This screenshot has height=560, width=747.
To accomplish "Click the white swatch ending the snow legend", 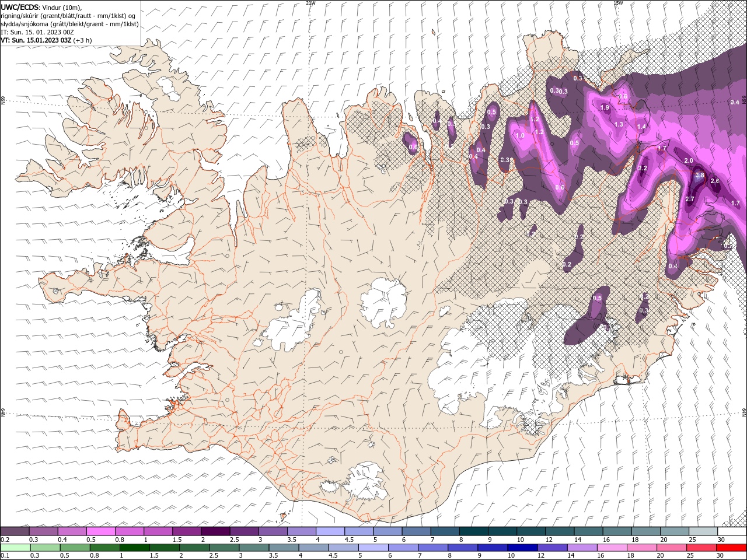I will coord(732,531).
